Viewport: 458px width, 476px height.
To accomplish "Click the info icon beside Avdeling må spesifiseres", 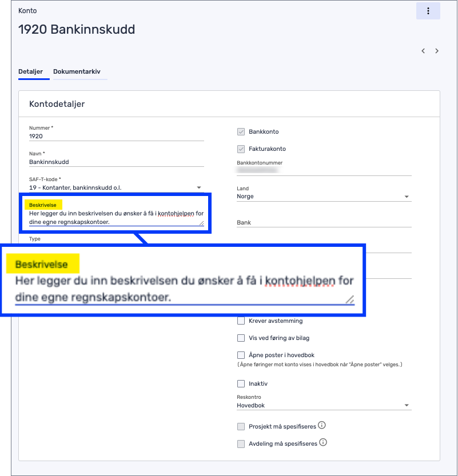I will pos(323,441).
